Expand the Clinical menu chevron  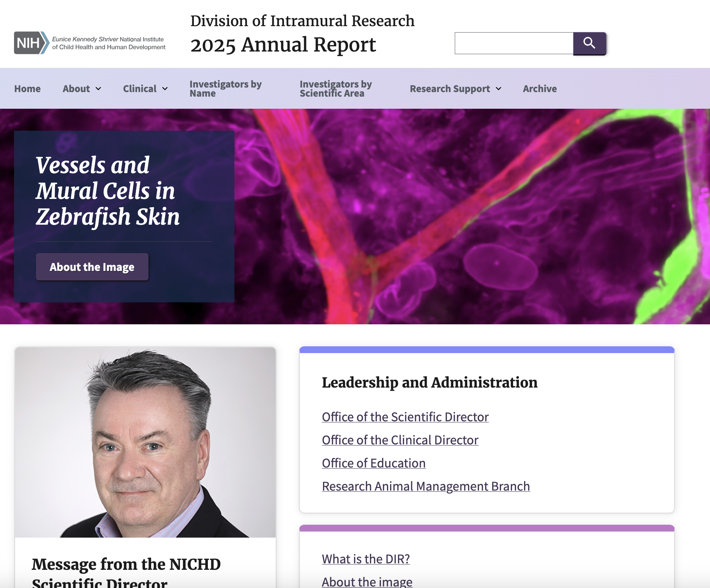(x=165, y=89)
